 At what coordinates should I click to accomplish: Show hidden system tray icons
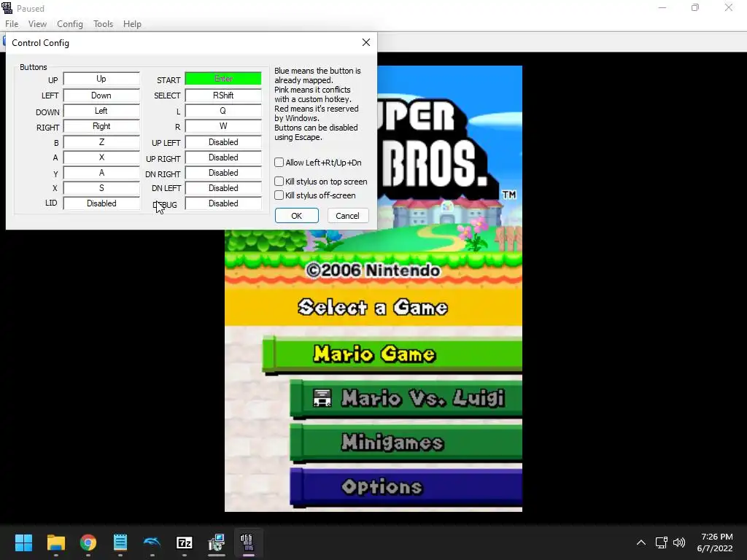click(x=641, y=542)
